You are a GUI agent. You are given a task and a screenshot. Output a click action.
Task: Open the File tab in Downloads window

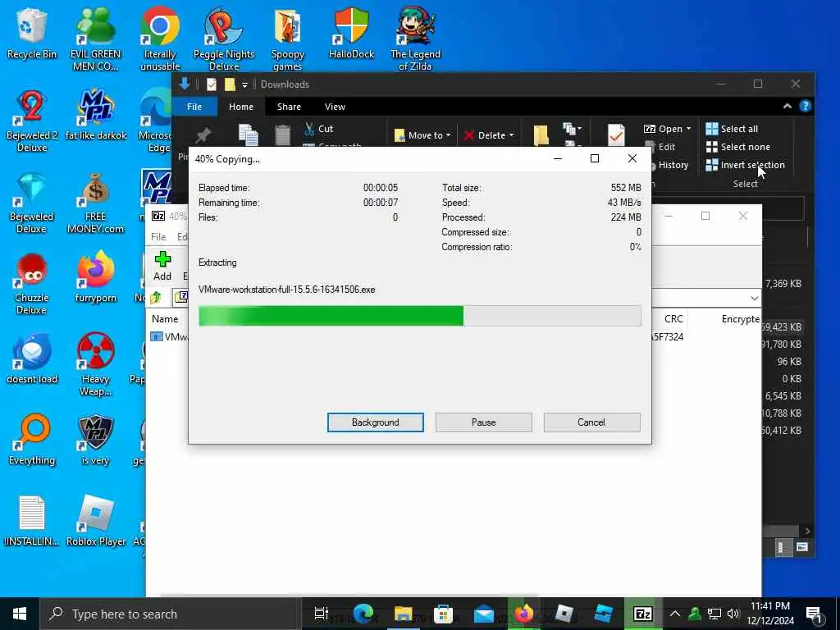[x=194, y=107]
